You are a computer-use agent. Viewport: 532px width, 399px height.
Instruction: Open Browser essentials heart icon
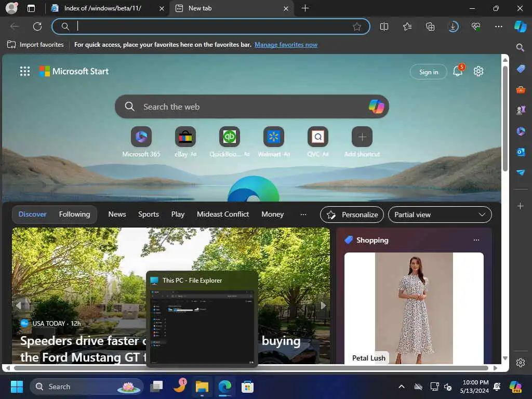point(476,26)
